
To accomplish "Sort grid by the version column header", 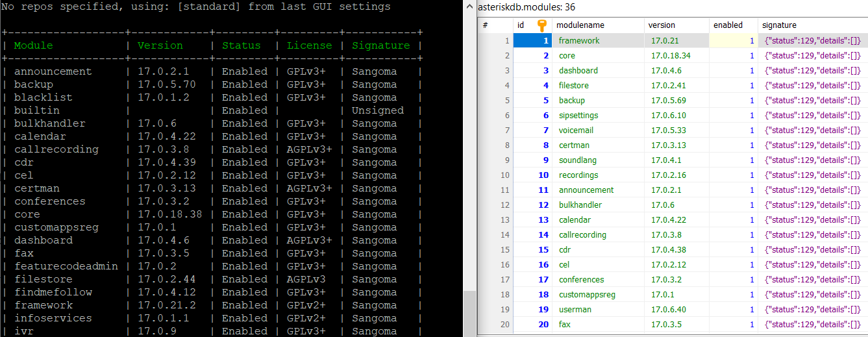I will pos(662,25).
